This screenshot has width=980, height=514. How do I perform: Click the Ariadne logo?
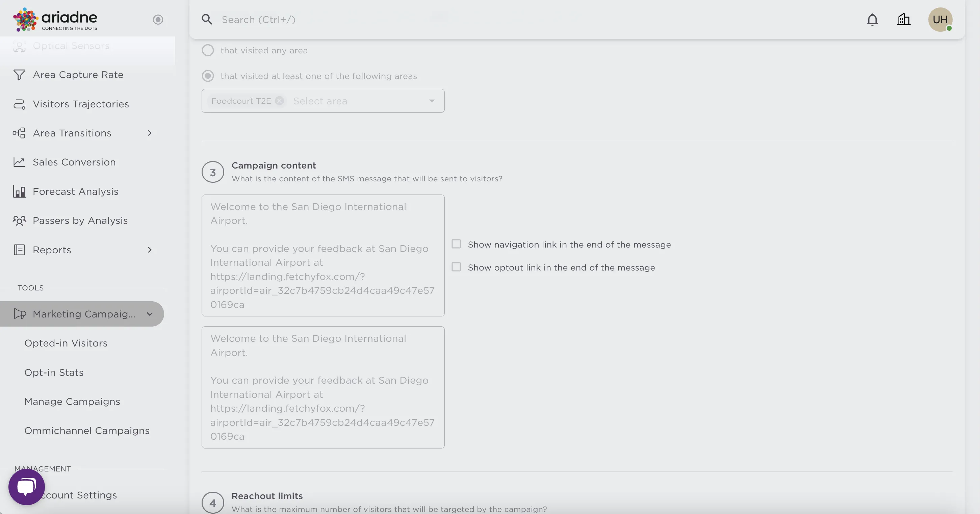(x=54, y=19)
